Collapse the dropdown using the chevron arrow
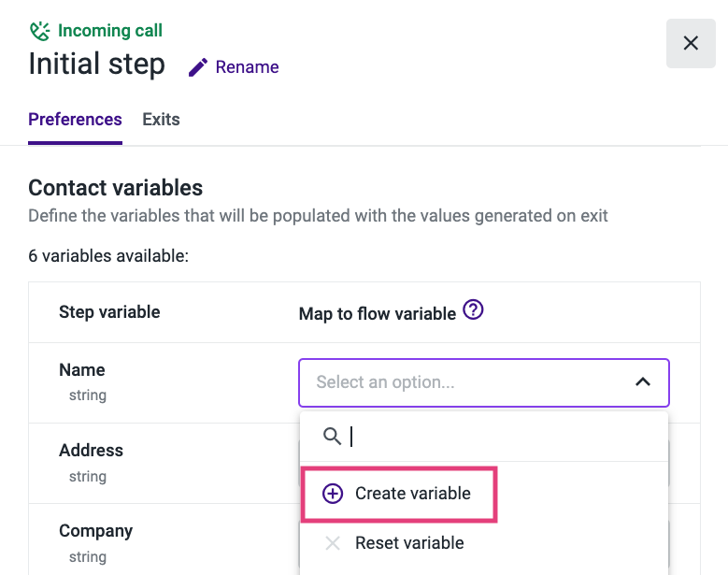Screen dimensions: 728x575 643,382
